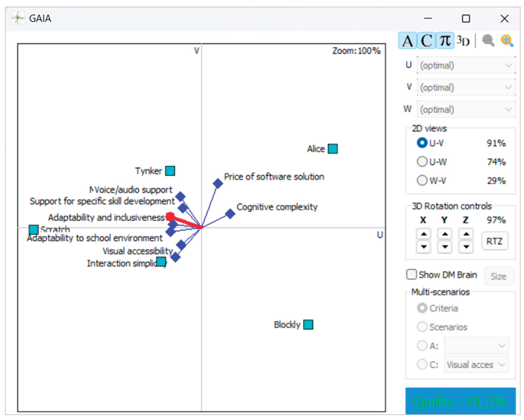Enable Show DM Brain checkbox

click(411, 274)
